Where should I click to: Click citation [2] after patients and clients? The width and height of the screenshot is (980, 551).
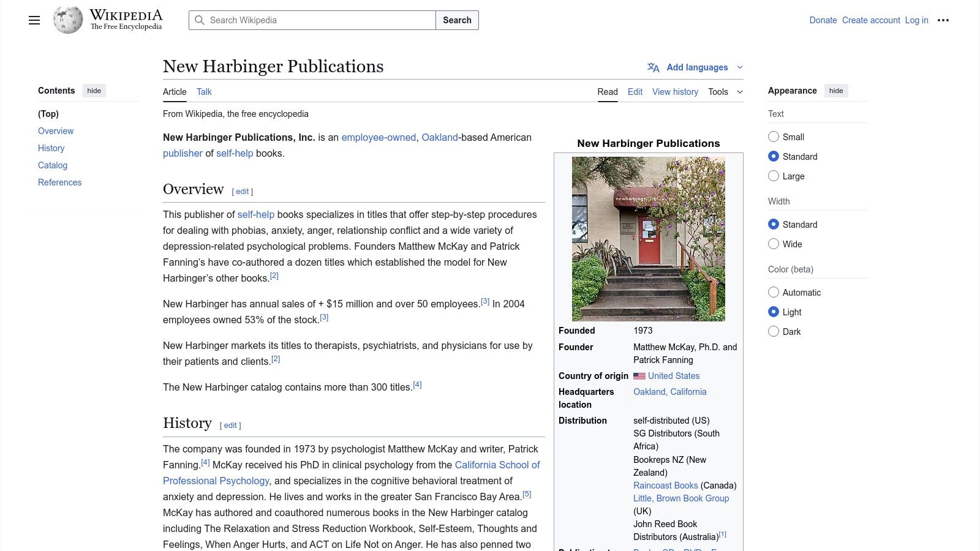tap(276, 359)
